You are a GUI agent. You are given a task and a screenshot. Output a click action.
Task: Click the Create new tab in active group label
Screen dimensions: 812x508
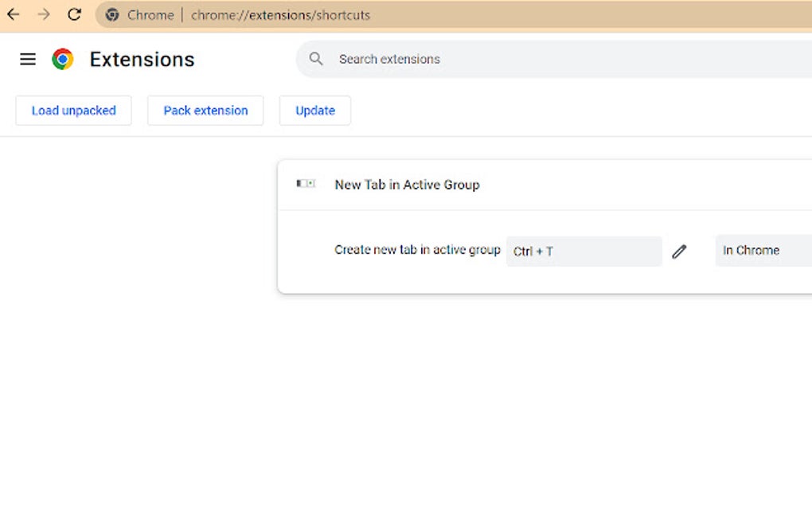pyautogui.click(x=417, y=249)
